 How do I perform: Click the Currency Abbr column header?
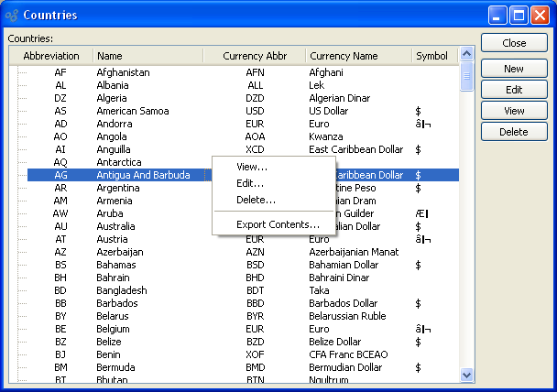click(255, 56)
